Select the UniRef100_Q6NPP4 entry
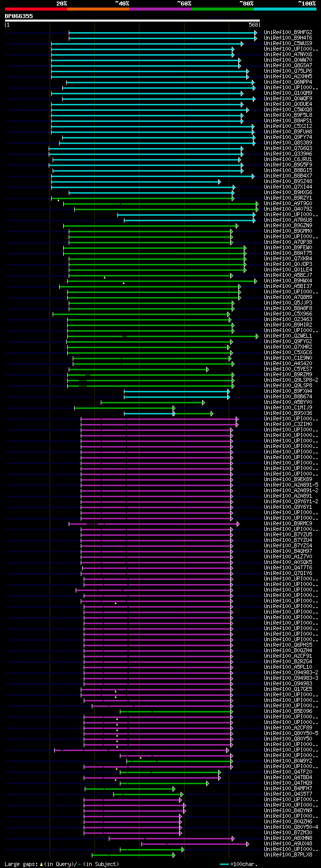 (288, 82)
